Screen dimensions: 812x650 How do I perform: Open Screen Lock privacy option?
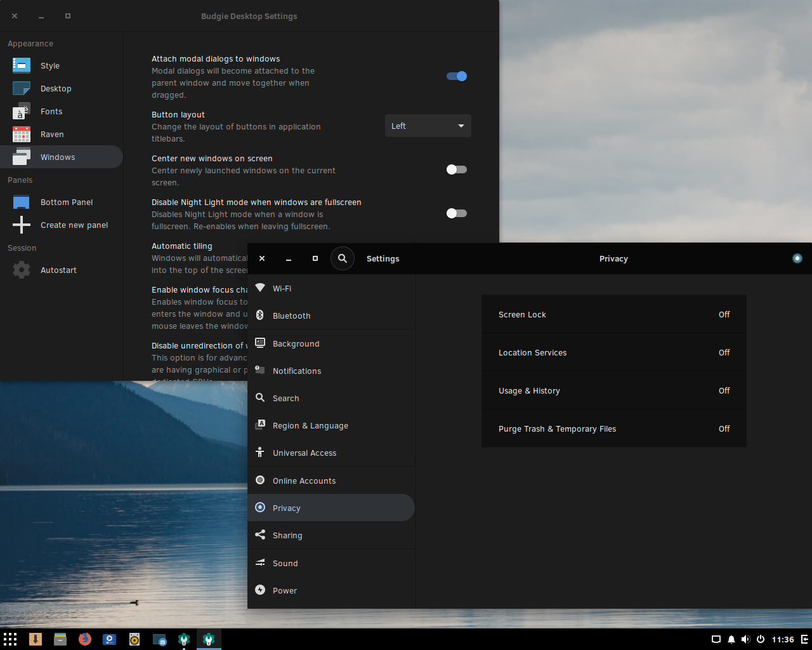click(x=614, y=314)
